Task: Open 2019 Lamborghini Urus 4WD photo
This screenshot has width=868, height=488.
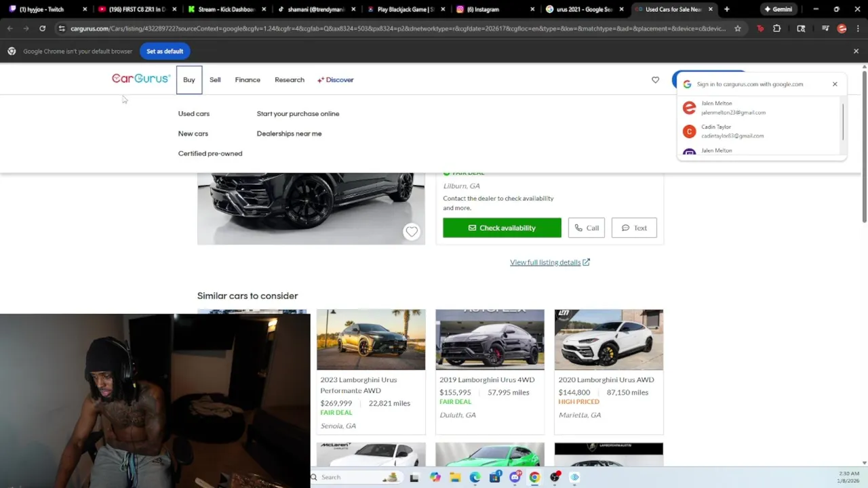Action: tap(490, 340)
